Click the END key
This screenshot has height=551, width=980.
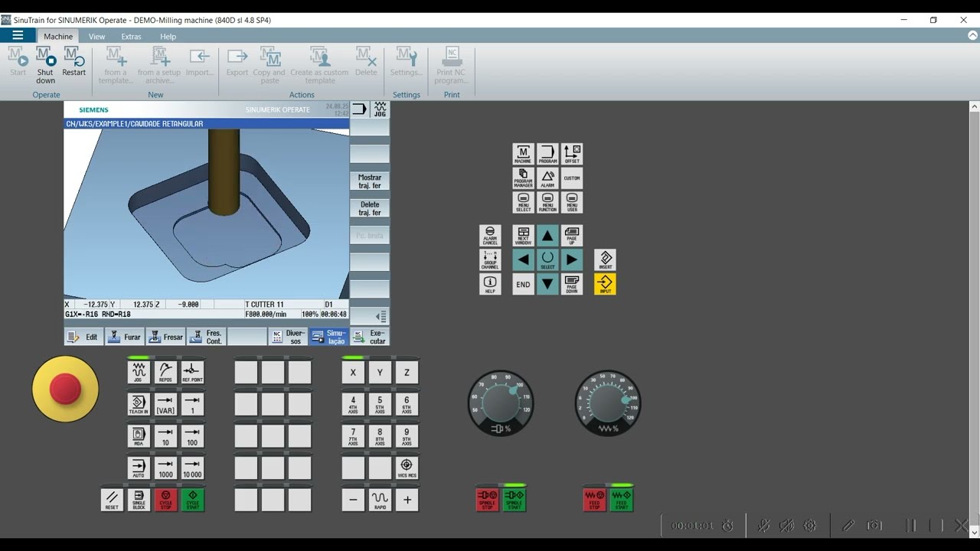(x=523, y=284)
